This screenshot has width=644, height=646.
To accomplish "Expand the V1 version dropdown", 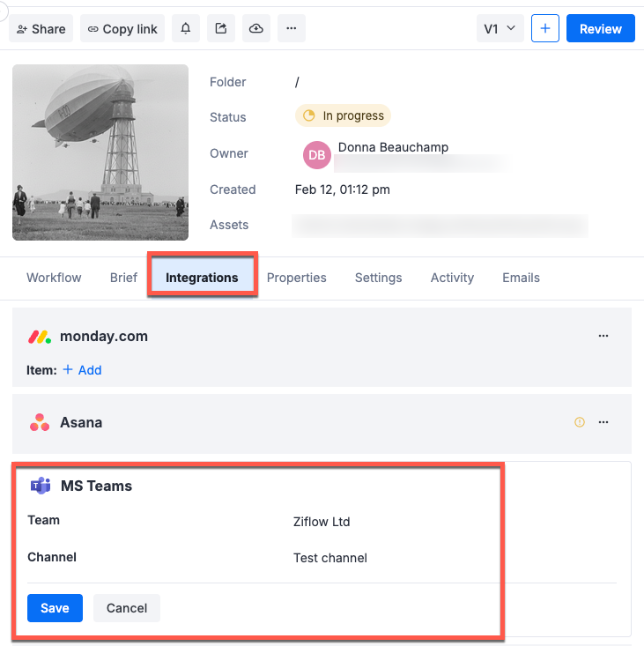I will coord(500,28).
